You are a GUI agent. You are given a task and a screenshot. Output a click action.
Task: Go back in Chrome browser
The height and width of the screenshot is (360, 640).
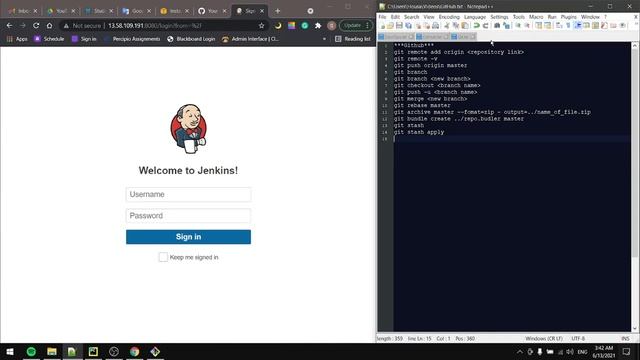coord(9,25)
